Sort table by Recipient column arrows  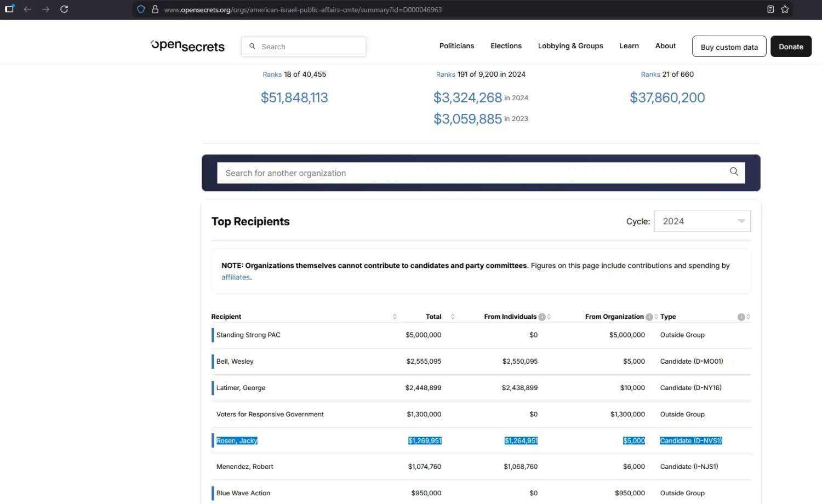pyautogui.click(x=395, y=317)
